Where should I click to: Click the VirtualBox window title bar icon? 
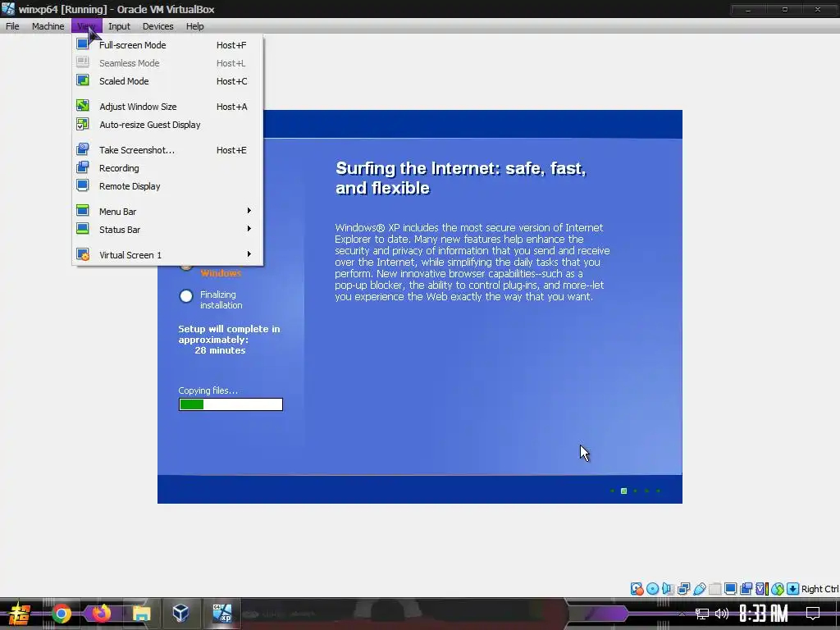pos(8,9)
